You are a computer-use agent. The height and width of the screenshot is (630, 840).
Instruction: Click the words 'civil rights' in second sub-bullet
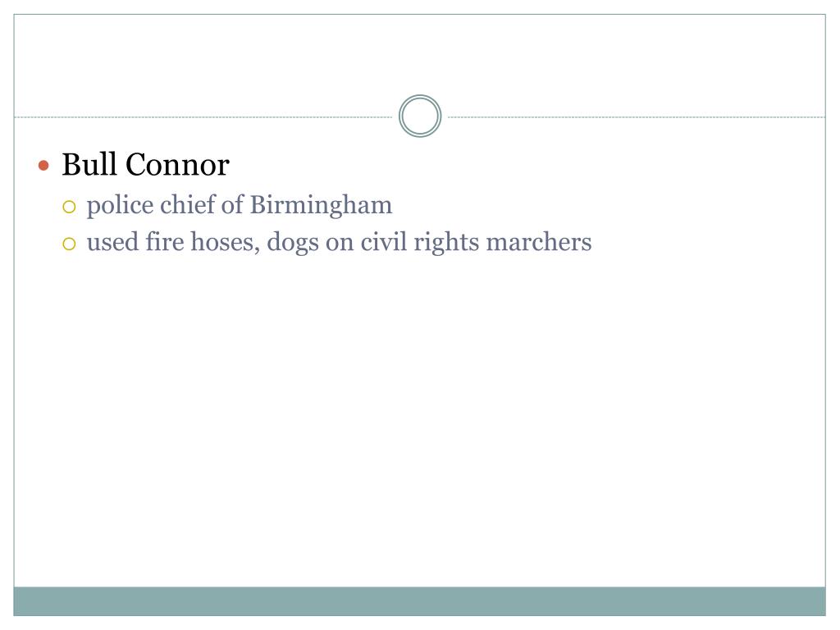point(419,243)
